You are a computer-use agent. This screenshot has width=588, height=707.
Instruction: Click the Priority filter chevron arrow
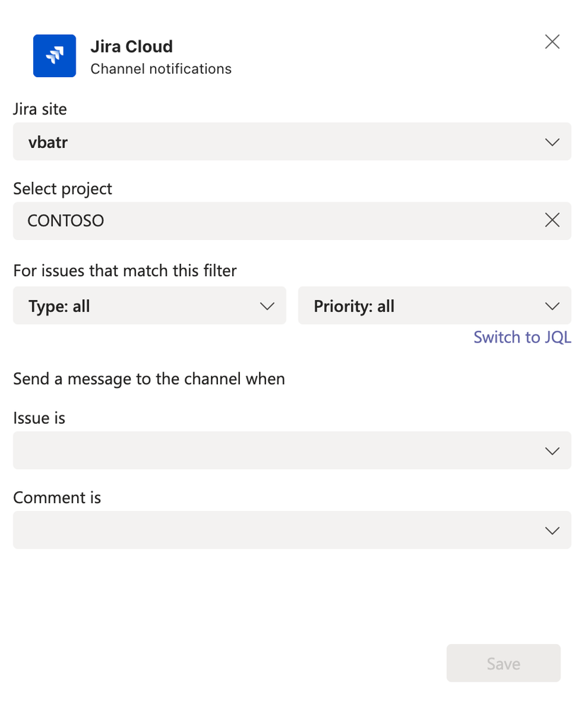point(552,306)
